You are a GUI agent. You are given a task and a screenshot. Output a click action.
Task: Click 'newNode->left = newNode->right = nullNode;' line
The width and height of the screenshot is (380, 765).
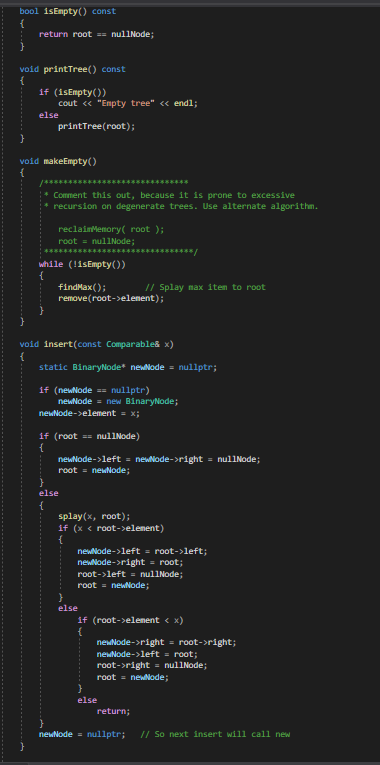coord(160,459)
